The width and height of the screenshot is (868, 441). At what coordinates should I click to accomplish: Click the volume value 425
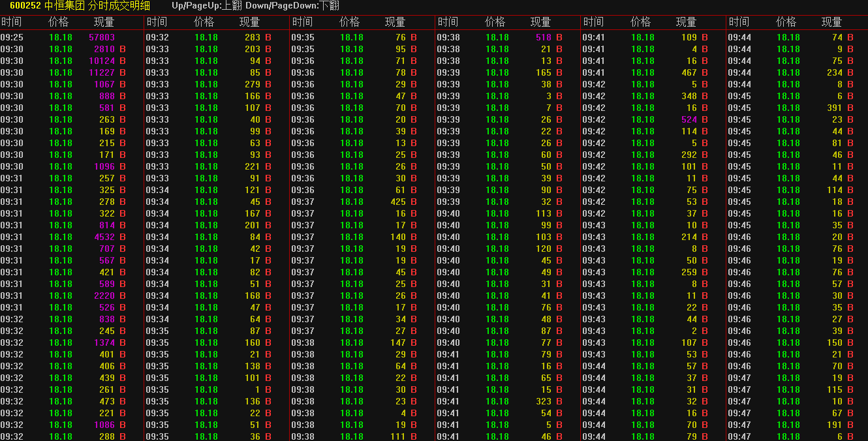(398, 202)
